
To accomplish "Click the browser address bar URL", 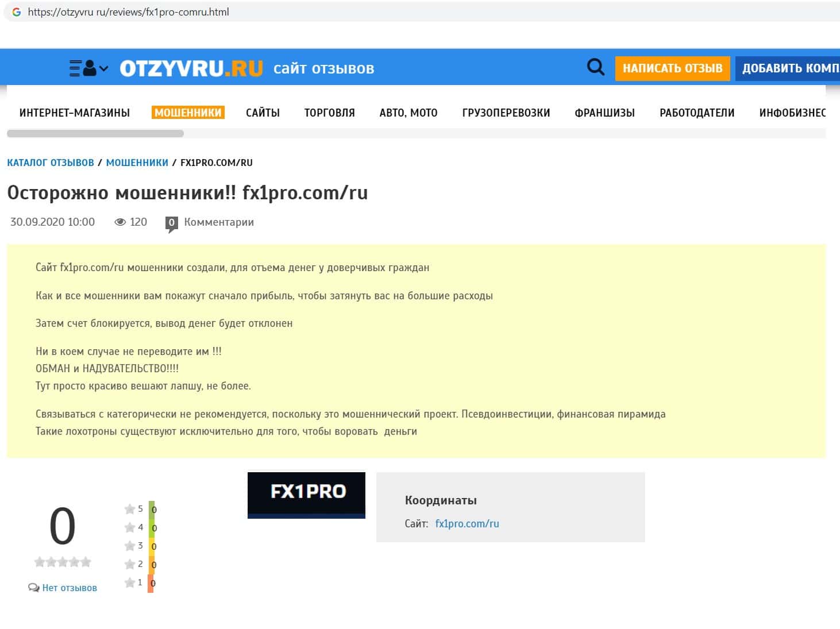I will pos(128,12).
